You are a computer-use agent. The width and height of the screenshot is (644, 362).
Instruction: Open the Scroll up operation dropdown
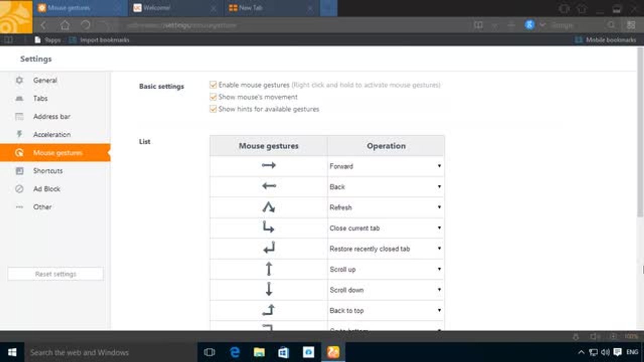[386, 269]
